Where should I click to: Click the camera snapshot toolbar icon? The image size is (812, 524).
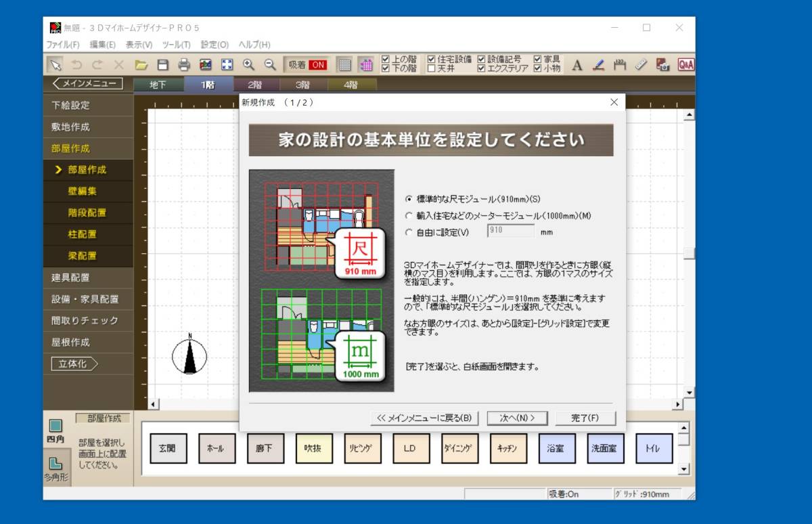click(x=662, y=65)
